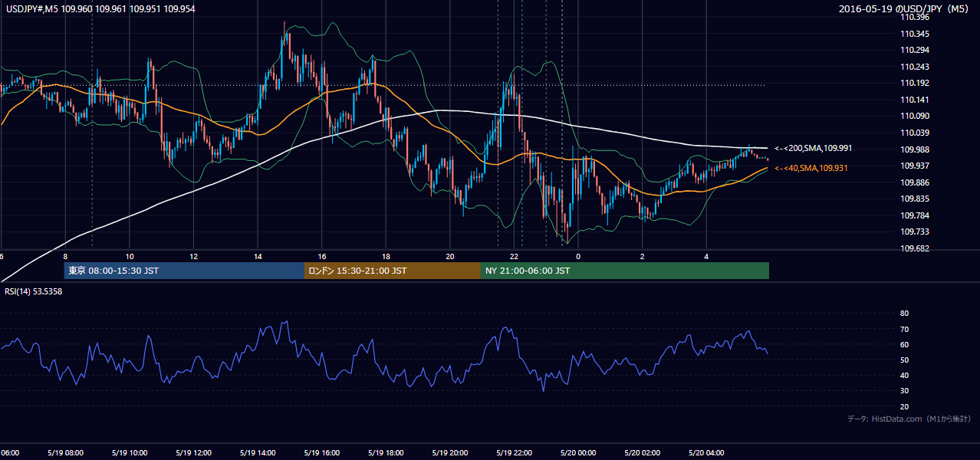Click price axis value 110.090
The height and width of the screenshot is (460, 980).
(x=916, y=116)
